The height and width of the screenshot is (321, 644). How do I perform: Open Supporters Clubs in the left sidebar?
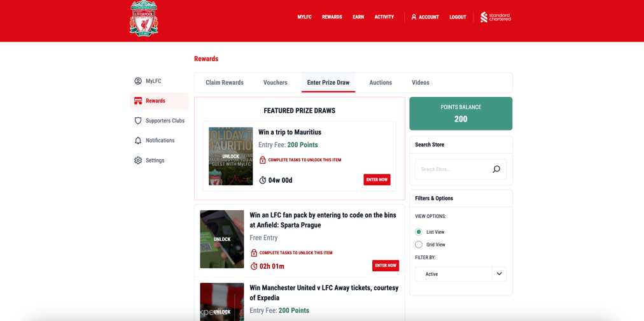pos(159,121)
